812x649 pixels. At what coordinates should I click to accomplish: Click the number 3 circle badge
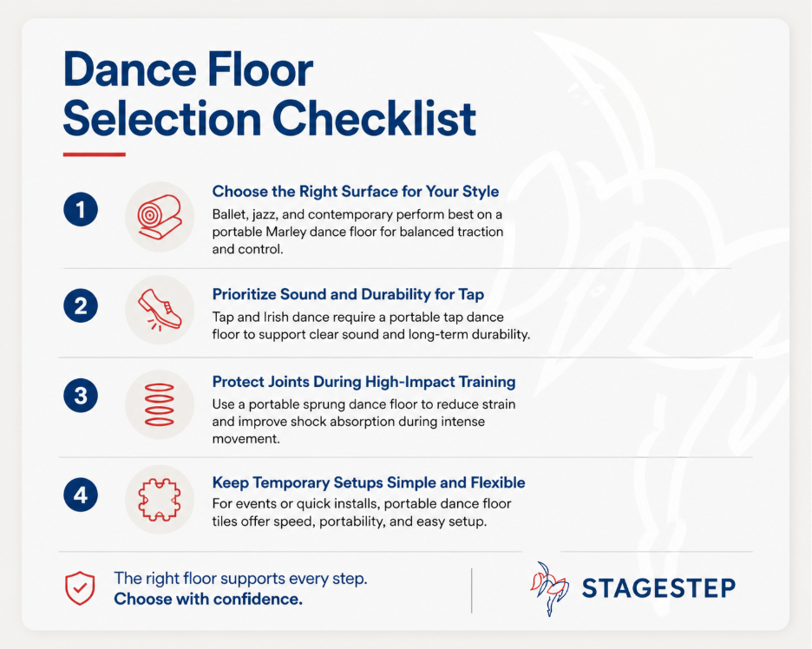[81, 397]
